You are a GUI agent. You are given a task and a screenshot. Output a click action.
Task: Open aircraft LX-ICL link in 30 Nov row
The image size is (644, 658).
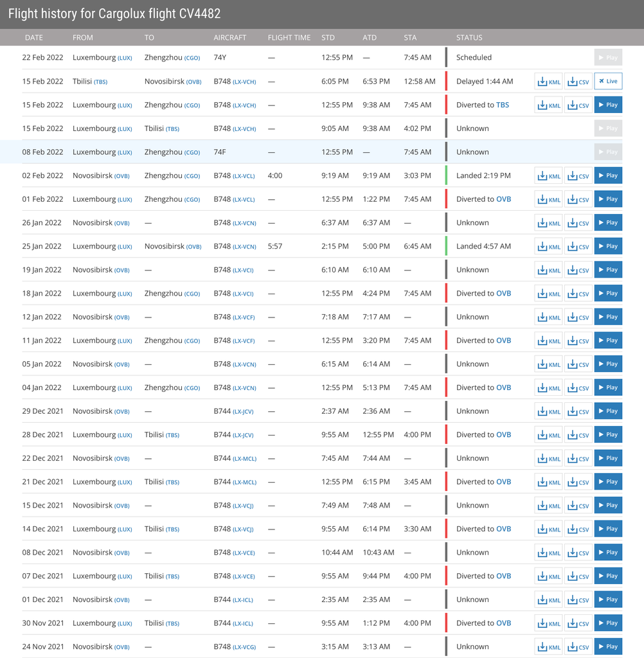pos(243,623)
